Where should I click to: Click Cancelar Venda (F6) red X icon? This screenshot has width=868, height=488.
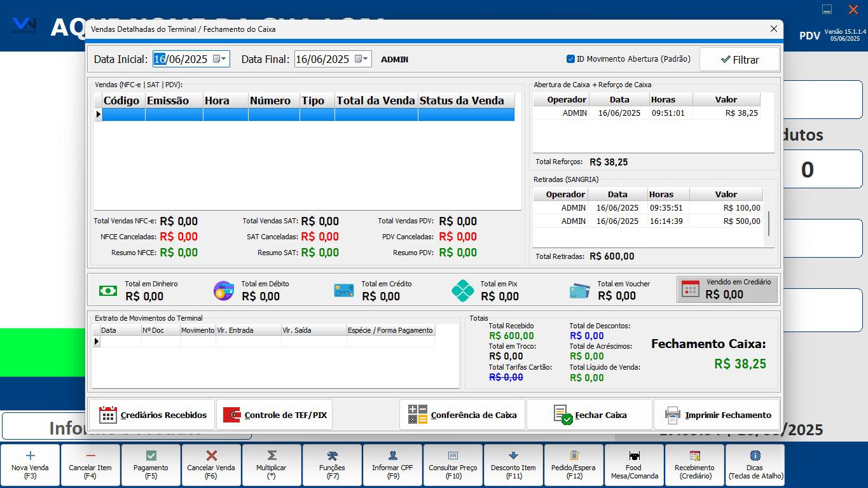click(211, 456)
